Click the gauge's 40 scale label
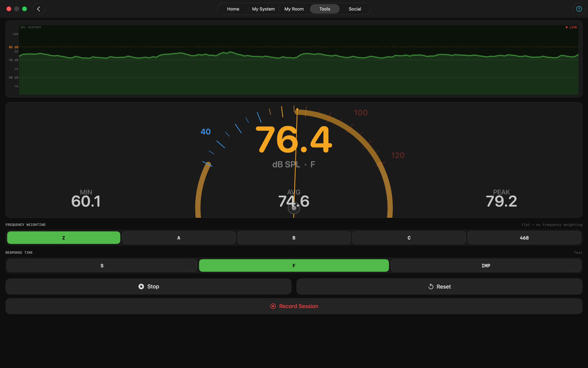This screenshot has height=368, width=588. [206, 132]
